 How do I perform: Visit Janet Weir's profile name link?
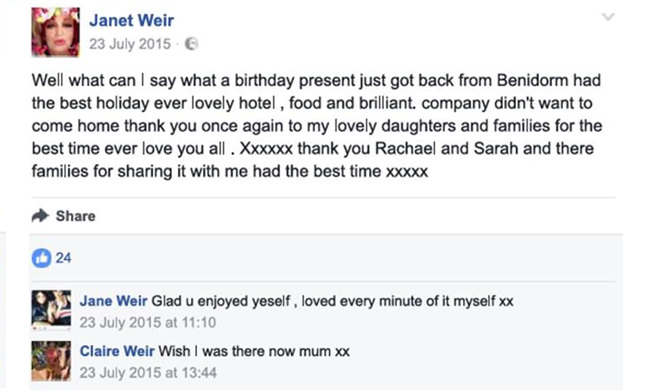pyautogui.click(x=131, y=20)
